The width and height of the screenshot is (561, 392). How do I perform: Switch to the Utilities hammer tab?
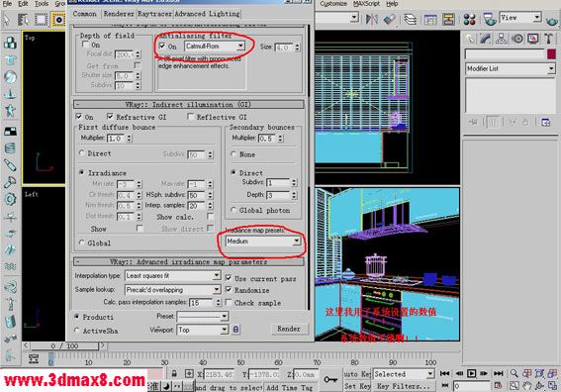coord(548,39)
